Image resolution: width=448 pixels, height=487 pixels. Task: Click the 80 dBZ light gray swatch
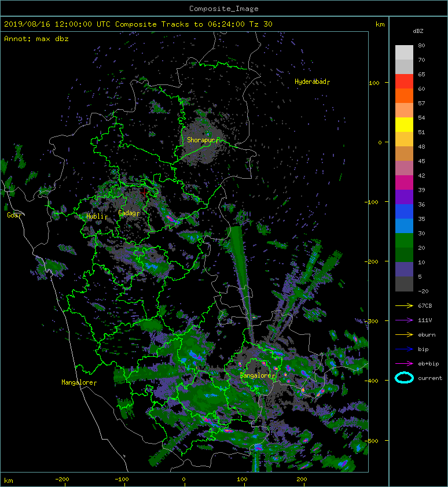404,53
